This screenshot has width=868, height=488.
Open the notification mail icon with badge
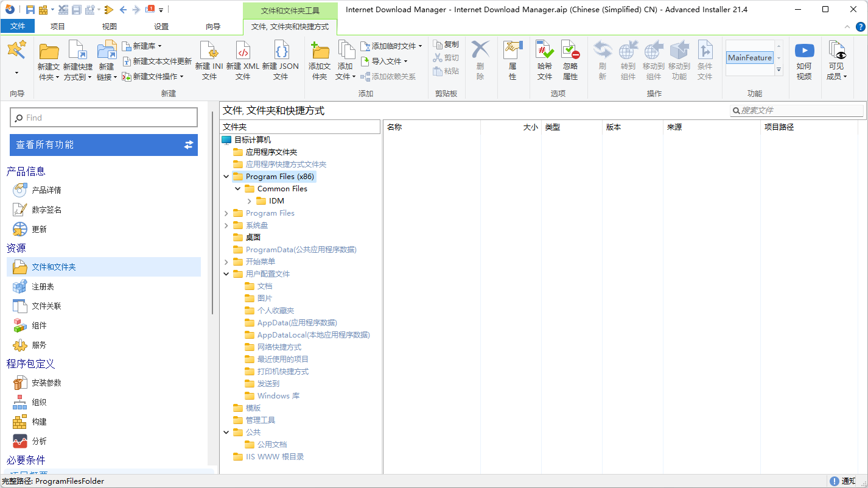150,10
